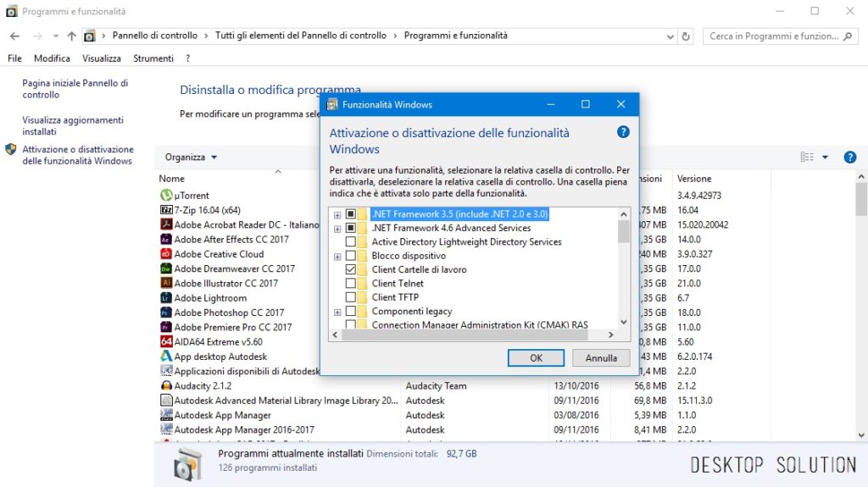Click the refresh icon in the address bar
Viewport: 868px width, 487px height.
tap(686, 36)
